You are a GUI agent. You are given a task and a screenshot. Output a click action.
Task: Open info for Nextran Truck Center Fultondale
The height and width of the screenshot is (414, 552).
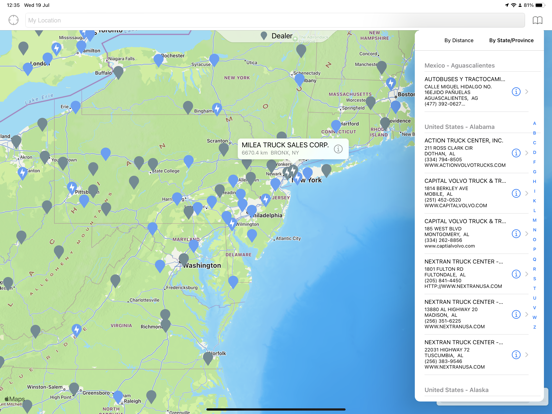516,274
